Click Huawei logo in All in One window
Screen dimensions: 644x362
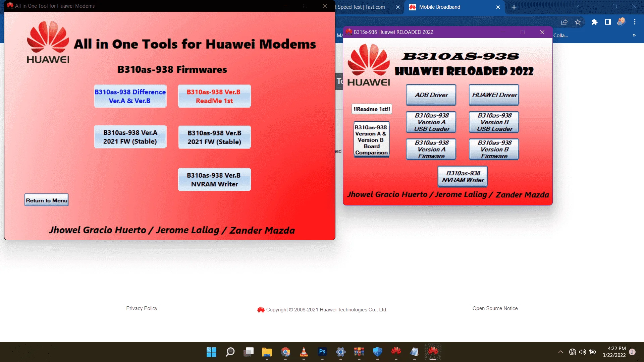[48, 42]
